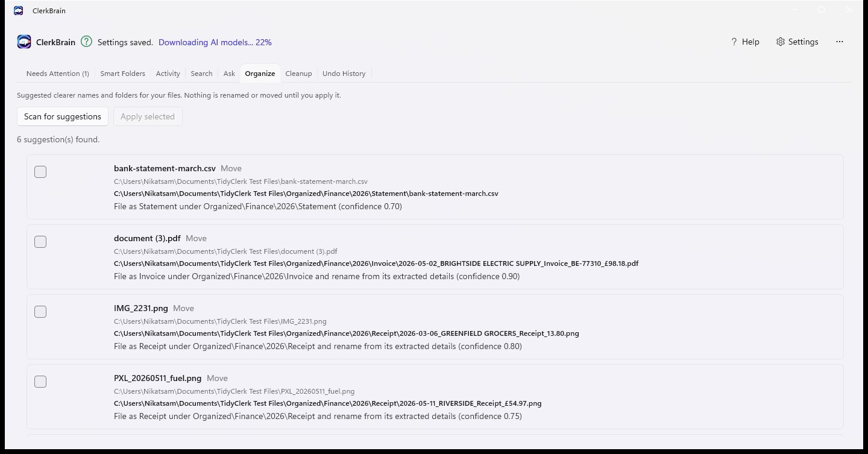This screenshot has width=868, height=454.
Task: Click the Scan for suggestions button
Action: click(x=63, y=116)
